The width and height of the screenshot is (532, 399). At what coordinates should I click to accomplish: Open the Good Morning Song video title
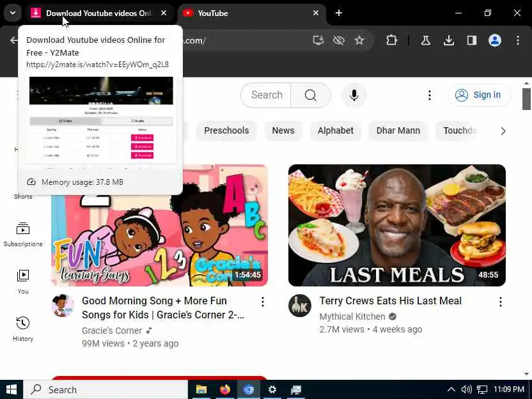pos(163,308)
